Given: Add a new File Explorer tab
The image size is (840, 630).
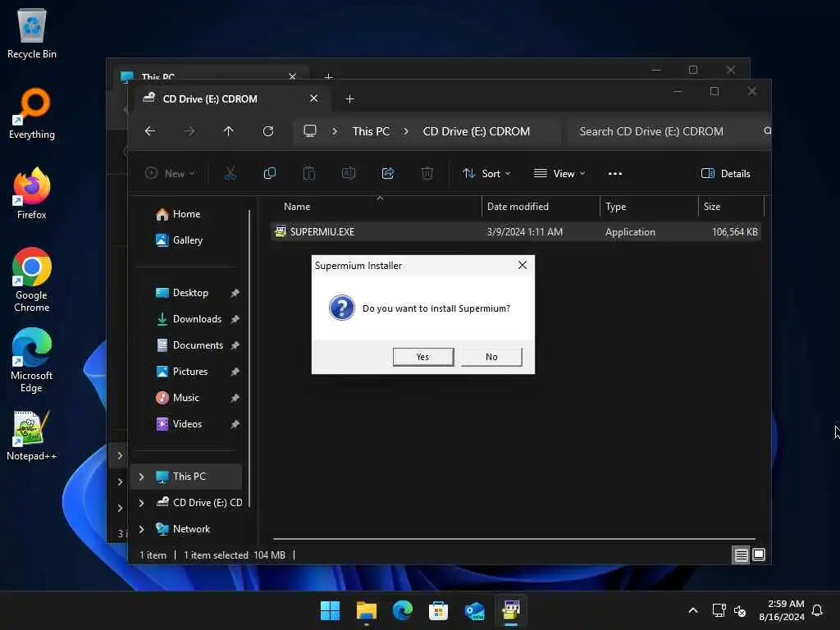Looking at the screenshot, I should pos(349,99).
